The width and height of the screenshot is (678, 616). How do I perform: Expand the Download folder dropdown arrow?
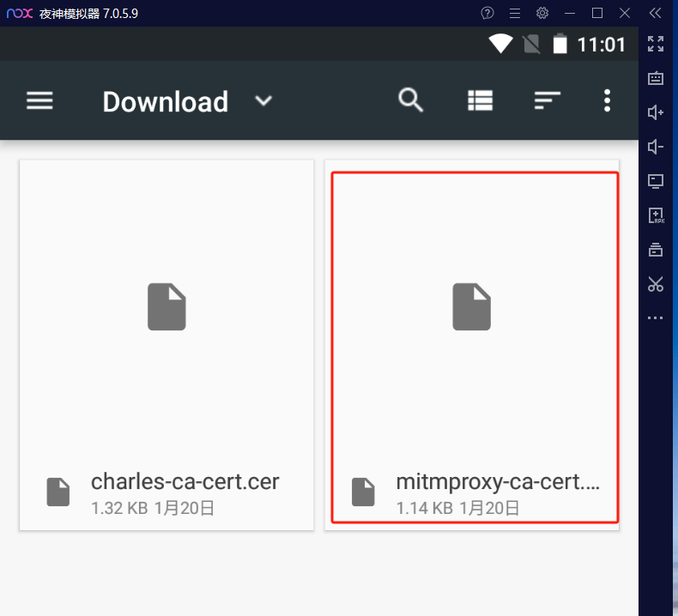263,101
